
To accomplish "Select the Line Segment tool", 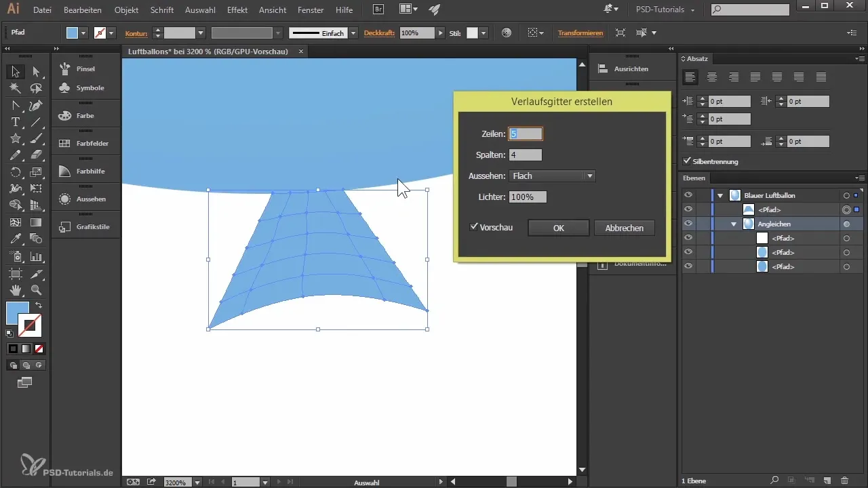I will click(x=37, y=122).
